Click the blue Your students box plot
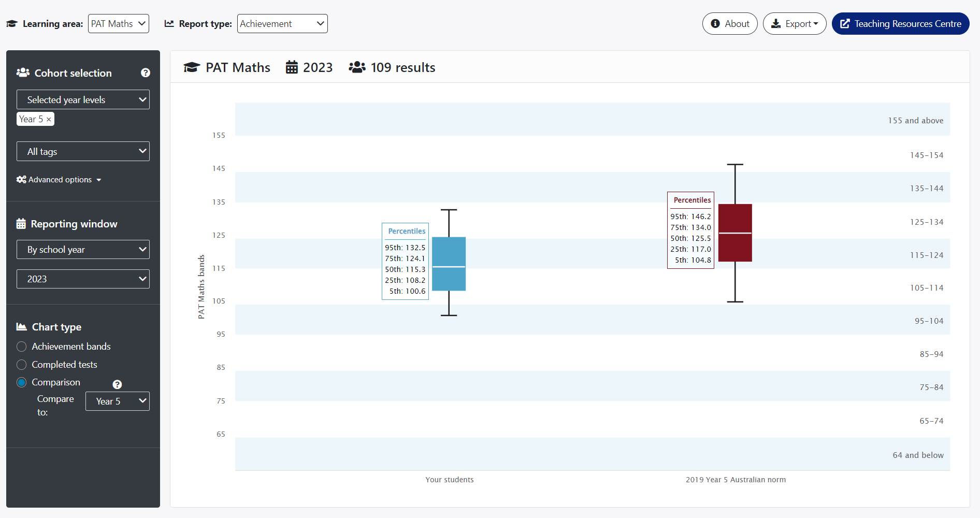 (449, 264)
